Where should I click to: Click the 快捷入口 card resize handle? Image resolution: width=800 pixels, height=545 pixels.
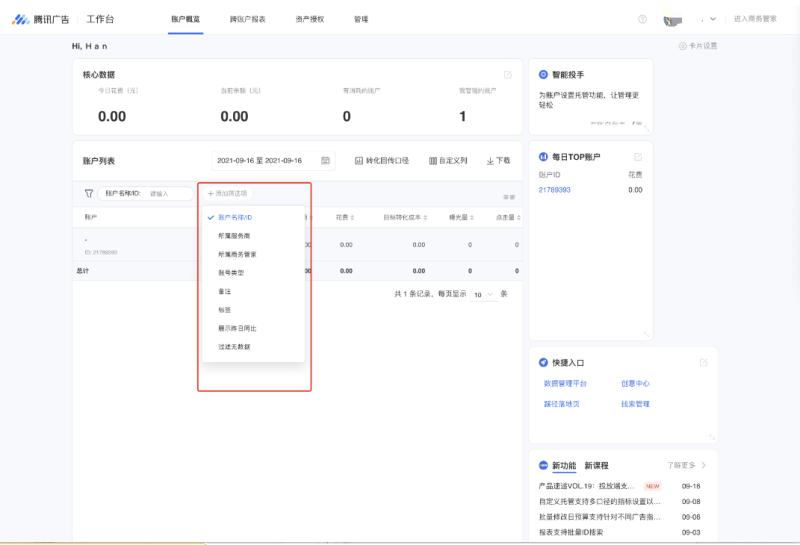[712, 437]
